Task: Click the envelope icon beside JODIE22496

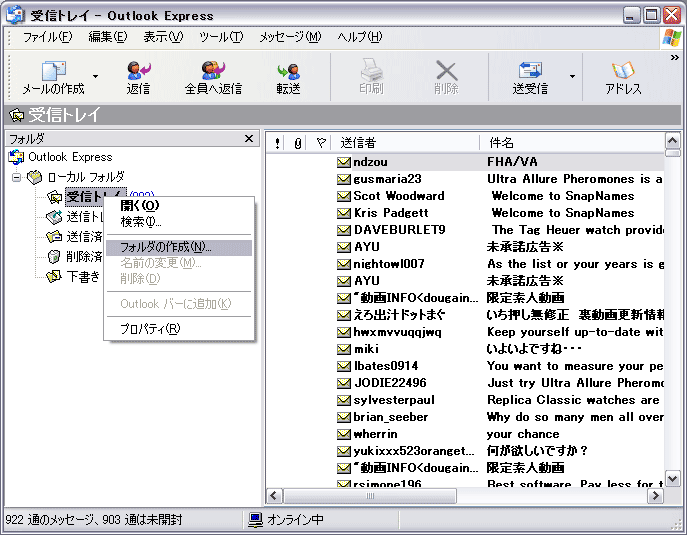Action: point(344,383)
